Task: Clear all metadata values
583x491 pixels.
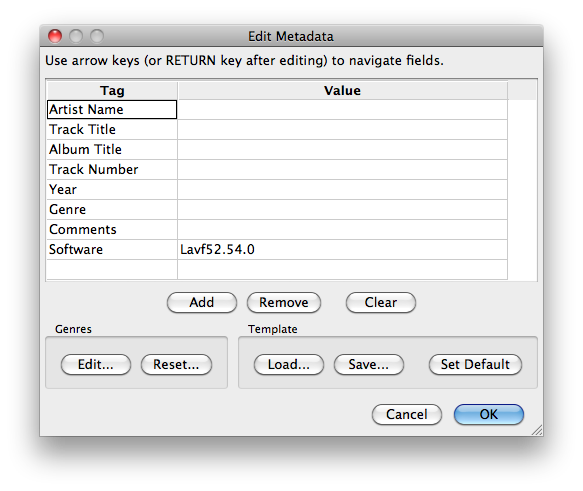Action: coord(381,302)
